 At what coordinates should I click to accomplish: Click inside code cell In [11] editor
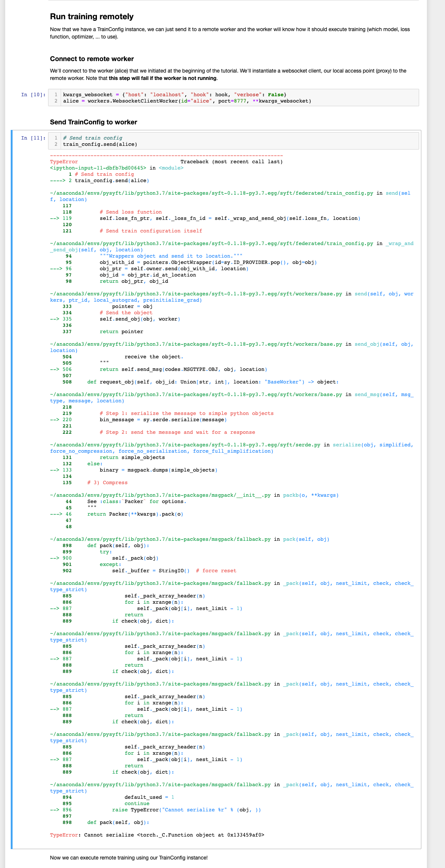(233, 141)
